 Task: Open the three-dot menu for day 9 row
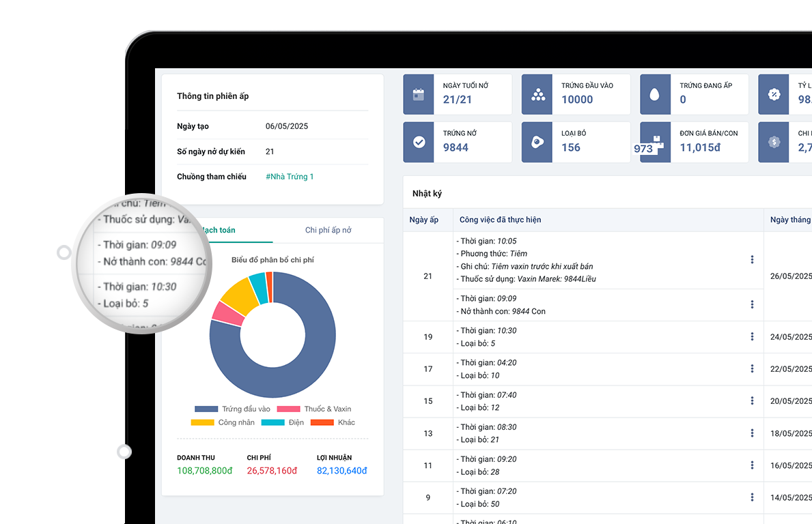[752, 497]
